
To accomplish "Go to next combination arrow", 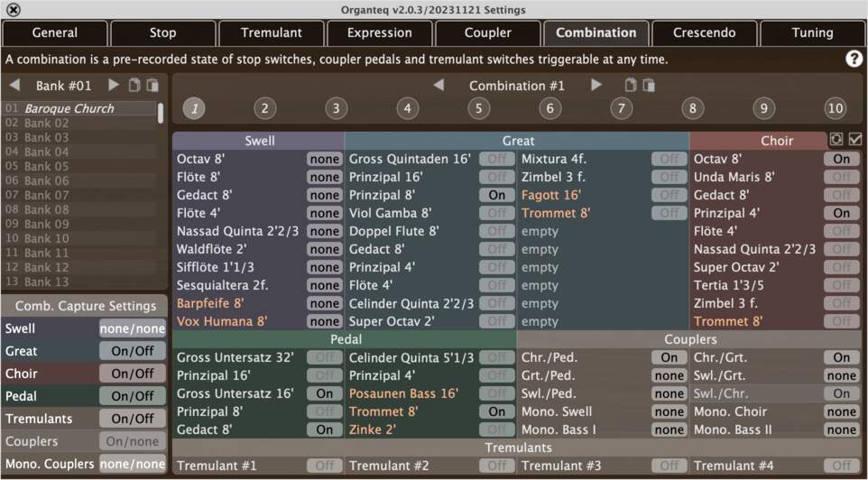I will [x=596, y=85].
